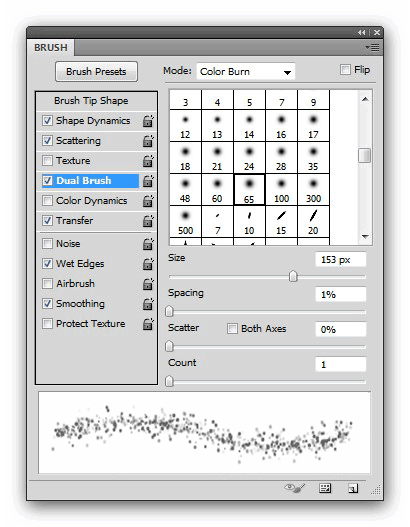The height and width of the screenshot is (527, 410).
Task: Click the Brush Presets button
Action: click(96, 72)
